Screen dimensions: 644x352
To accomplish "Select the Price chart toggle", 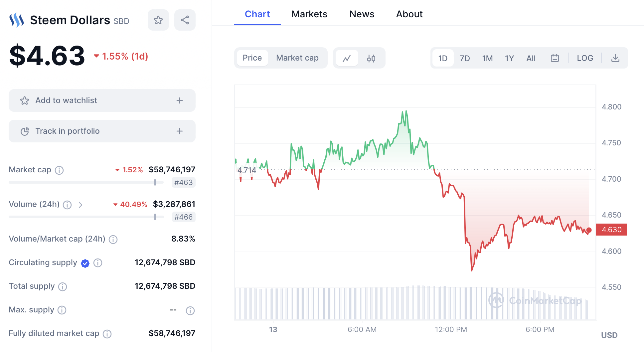I will pyautogui.click(x=252, y=58).
